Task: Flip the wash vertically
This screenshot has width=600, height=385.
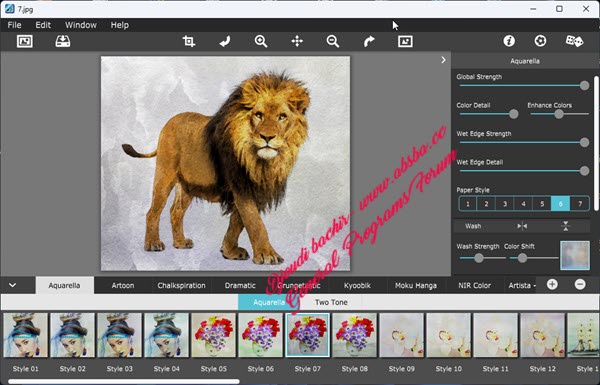Action: [x=566, y=226]
